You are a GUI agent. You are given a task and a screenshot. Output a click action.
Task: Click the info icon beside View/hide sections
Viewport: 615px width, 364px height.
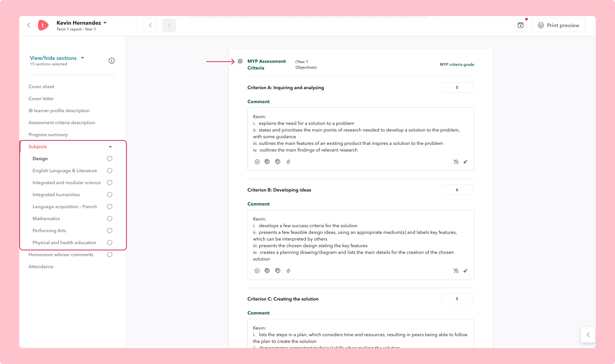pyautogui.click(x=112, y=61)
